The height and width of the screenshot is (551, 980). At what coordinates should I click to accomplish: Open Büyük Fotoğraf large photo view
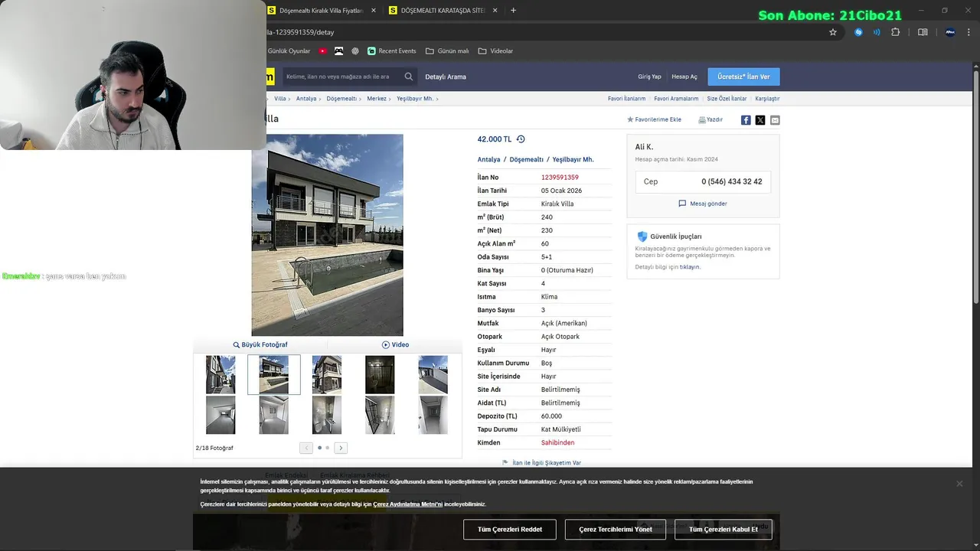click(260, 344)
